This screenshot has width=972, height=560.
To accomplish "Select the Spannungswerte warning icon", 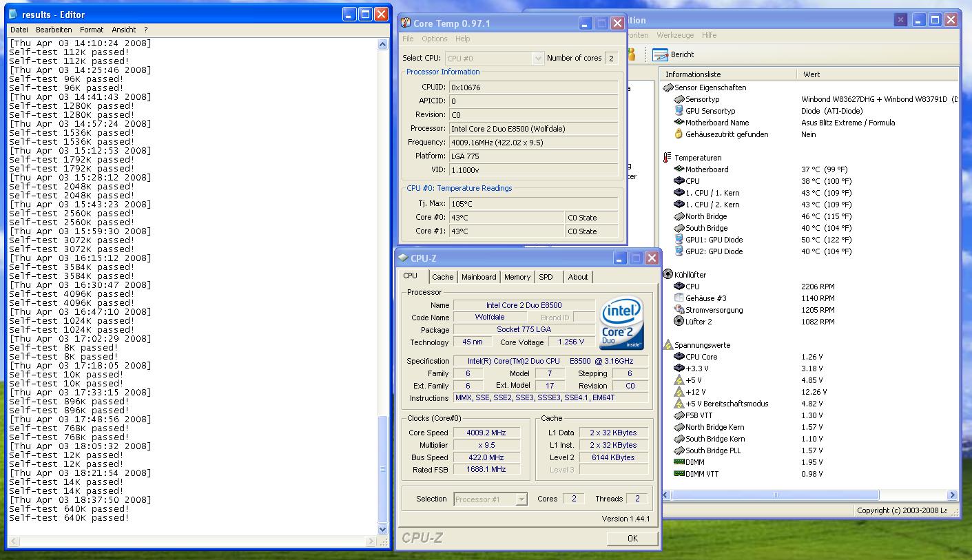I will pos(667,345).
